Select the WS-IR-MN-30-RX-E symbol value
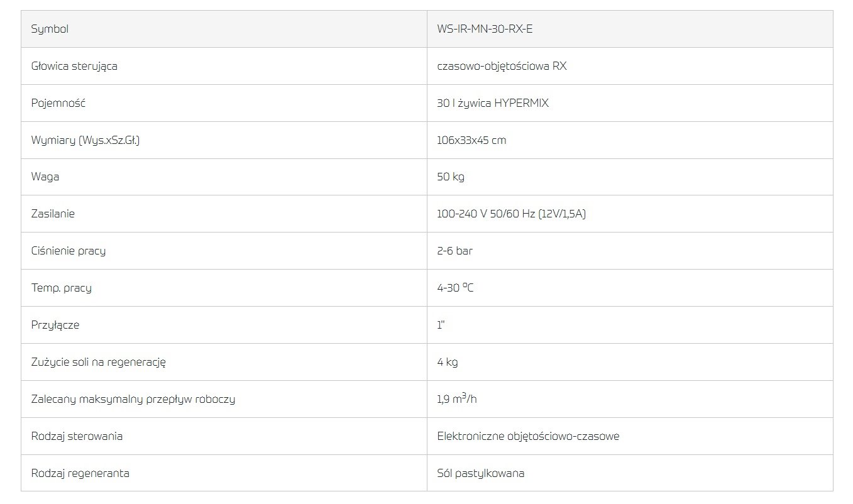 485,29
